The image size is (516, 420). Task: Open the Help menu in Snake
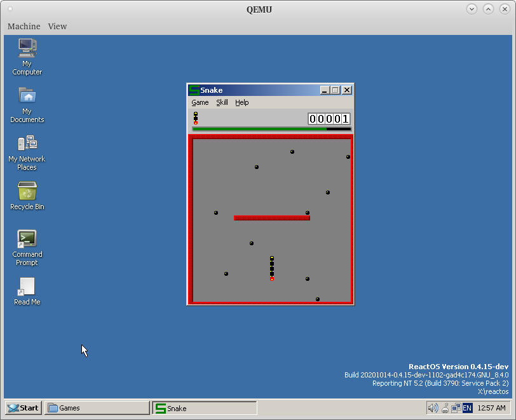point(241,102)
